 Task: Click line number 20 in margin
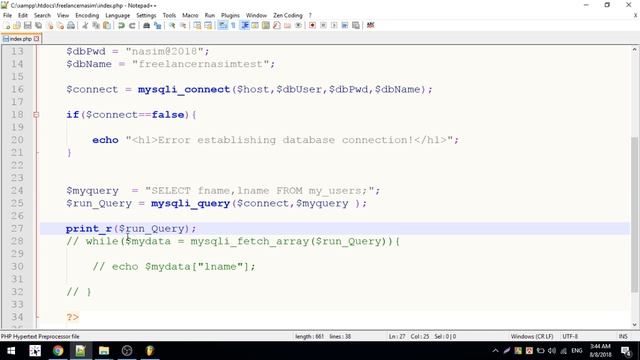tap(17, 140)
